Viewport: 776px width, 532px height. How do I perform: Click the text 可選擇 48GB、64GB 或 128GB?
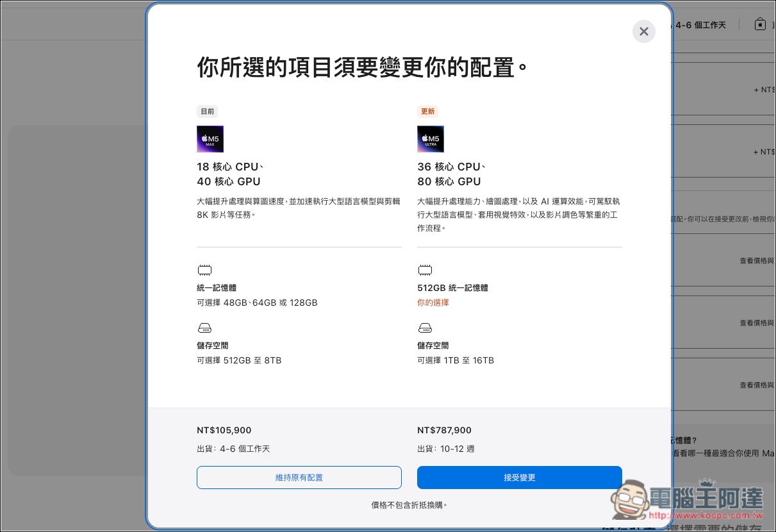pos(257,303)
